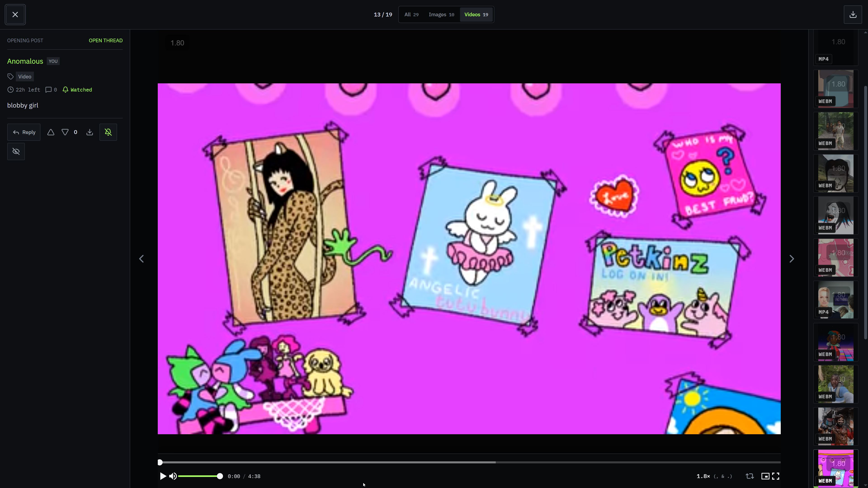
Task: Click the YOU badge
Action: [x=53, y=61]
